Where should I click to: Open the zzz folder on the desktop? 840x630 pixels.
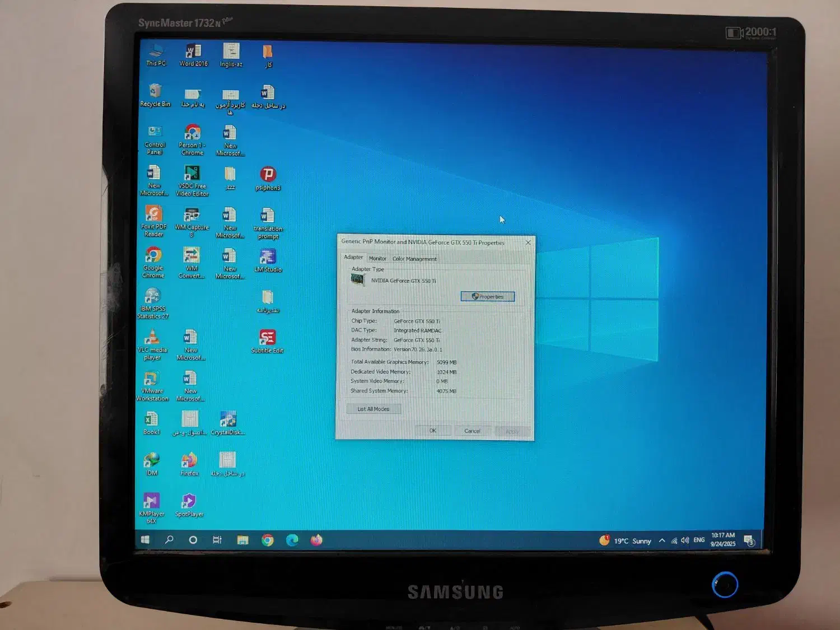coord(230,179)
